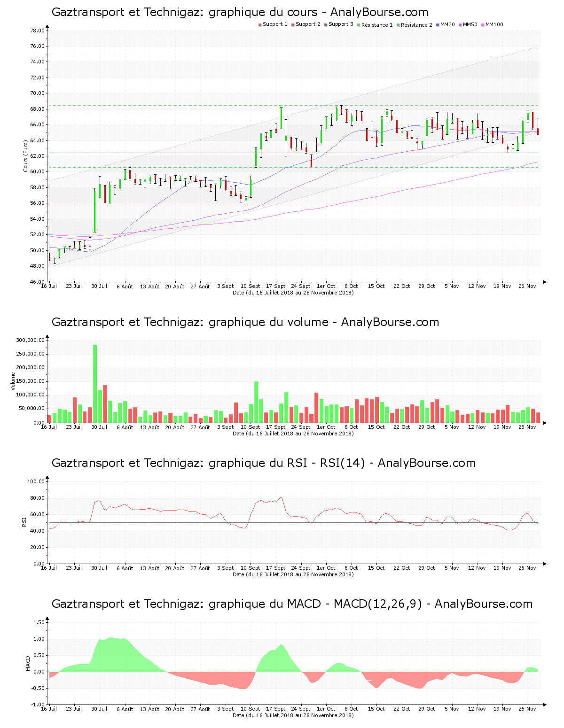Click the 68.00 tick on price axis

pyautogui.click(x=37, y=109)
